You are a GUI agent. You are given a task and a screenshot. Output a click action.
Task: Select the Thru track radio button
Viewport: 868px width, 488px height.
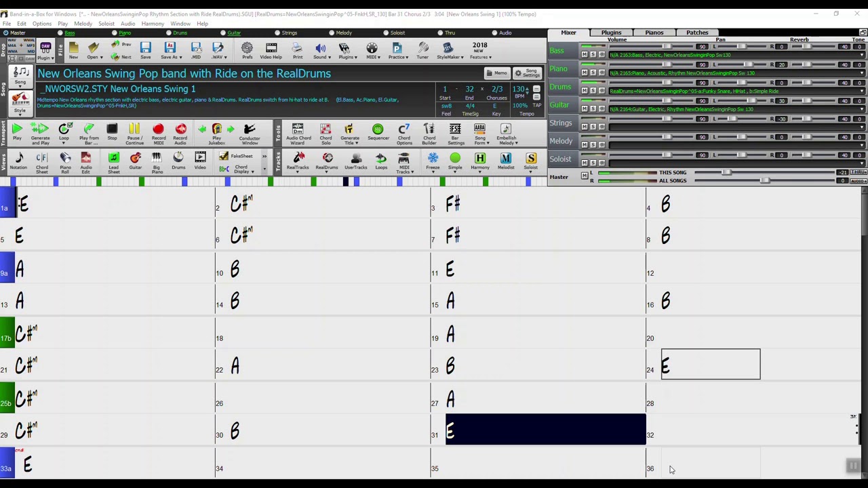pos(440,33)
